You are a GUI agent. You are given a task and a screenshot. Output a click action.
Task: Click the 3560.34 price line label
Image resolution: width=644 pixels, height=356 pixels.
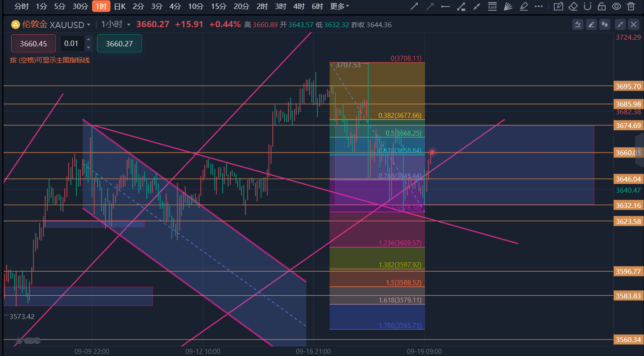tap(628, 339)
